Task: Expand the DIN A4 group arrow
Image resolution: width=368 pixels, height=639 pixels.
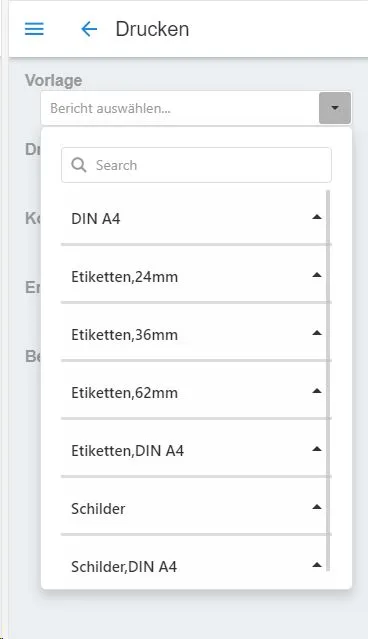Action: tap(317, 217)
